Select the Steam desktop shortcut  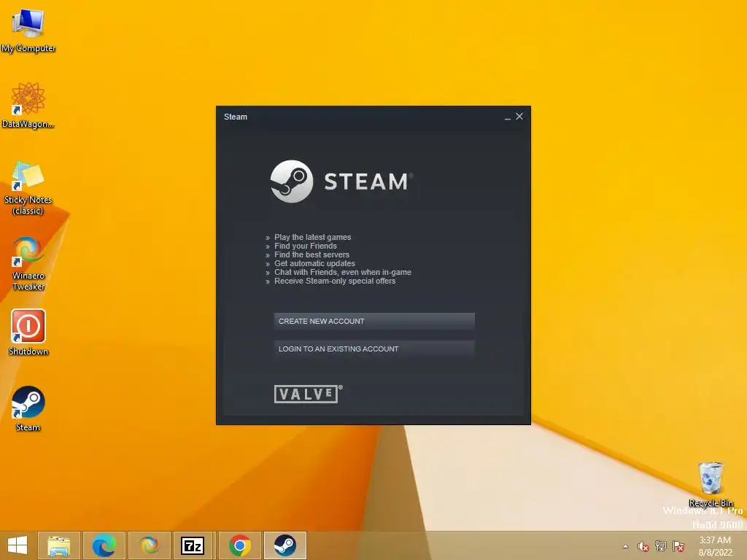click(x=28, y=408)
